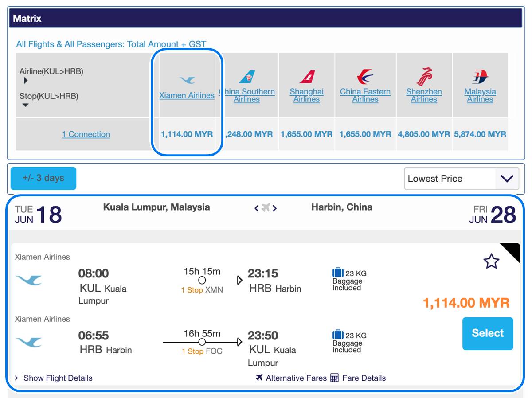Click the FRI JUN 28 return date
Image resolution: width=532 pixels, height=398 pixels.
coord(493,215)
